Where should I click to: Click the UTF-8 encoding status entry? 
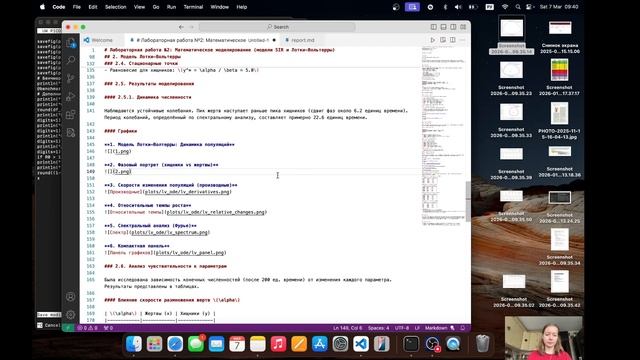402,328
